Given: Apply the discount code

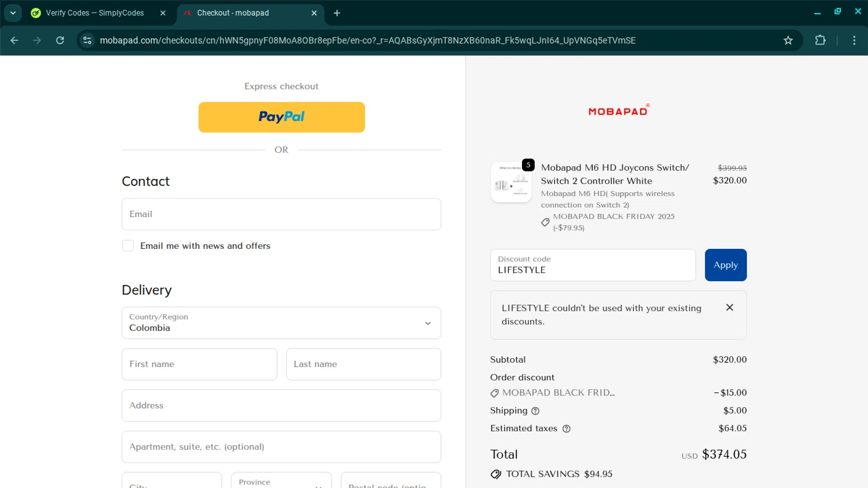Looking at the screenshot, I should click(x=726, y=265).
